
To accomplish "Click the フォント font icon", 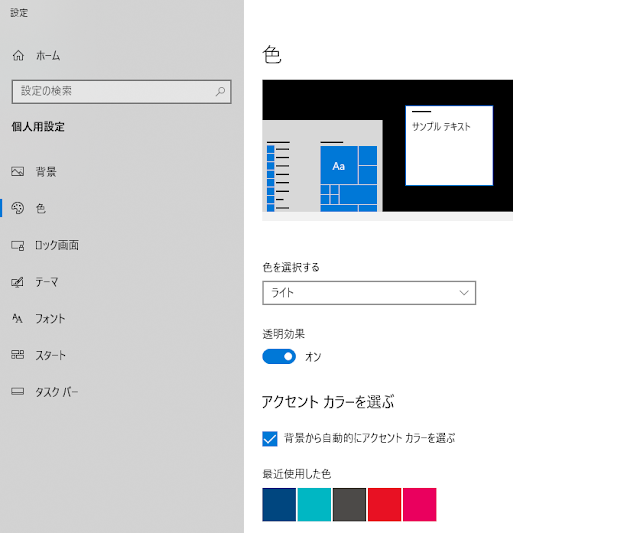I will (x=17, y=318).
